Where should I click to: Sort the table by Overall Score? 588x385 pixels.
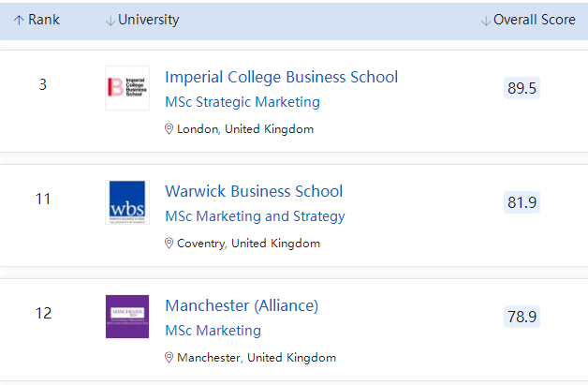534,21
